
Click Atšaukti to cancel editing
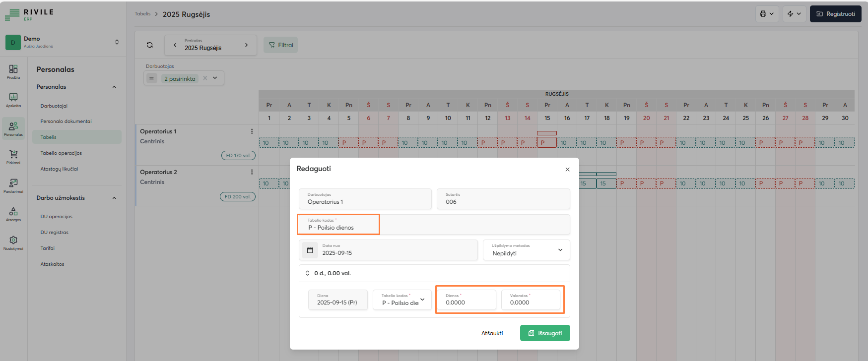492,333
